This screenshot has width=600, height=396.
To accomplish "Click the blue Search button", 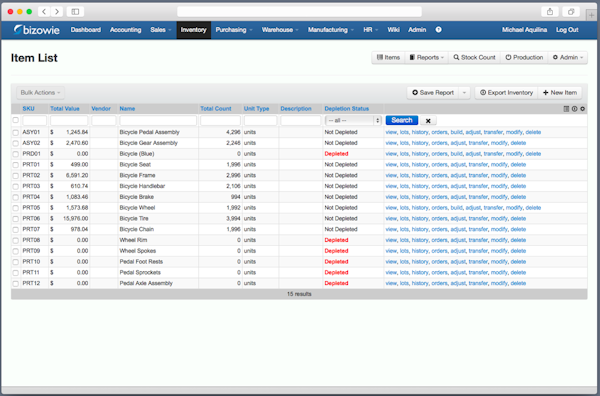I will click(402, 120).
